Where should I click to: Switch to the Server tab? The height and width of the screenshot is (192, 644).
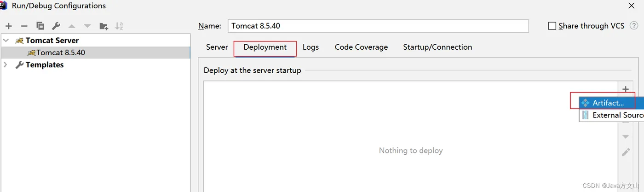(217, 47)
